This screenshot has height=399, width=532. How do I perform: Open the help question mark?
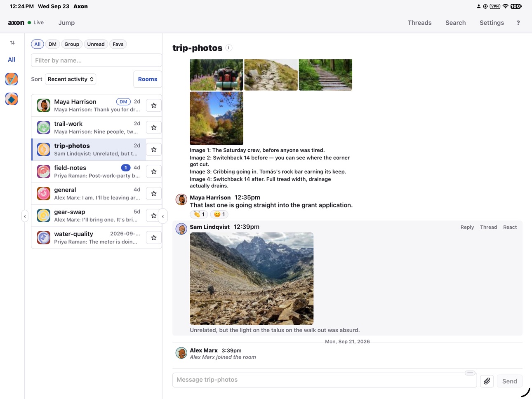click(518, 23)
